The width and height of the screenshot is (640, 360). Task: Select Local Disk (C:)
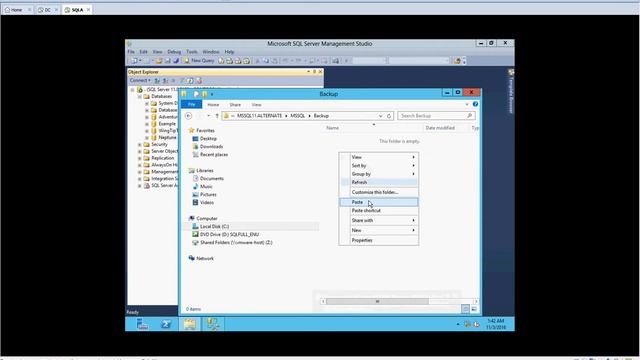pos(214,227)
